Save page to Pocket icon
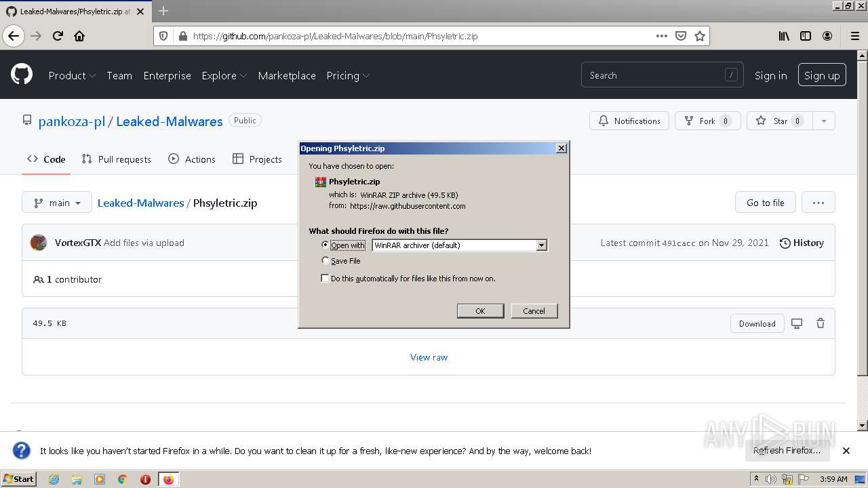The height and width of the screenshot is (488, 868). pyautogui.click(x=681, y=36)
